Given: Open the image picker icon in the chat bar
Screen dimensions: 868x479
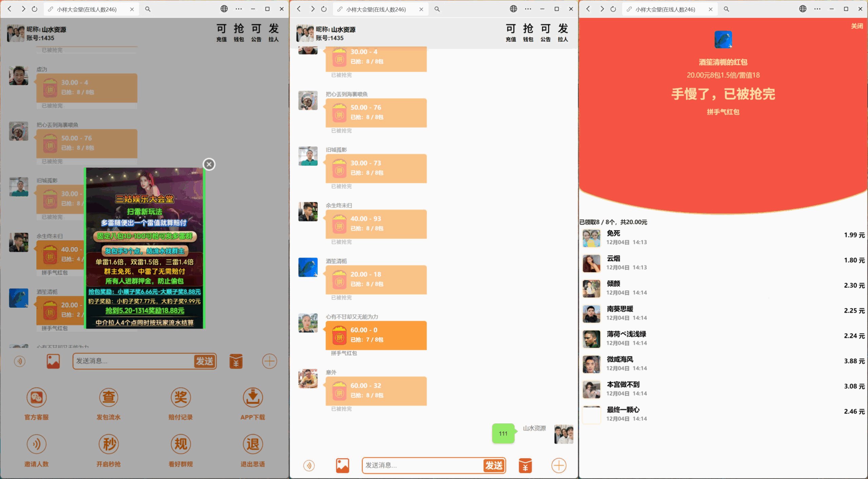Looking at the screenshot, I should [x=53, y=361].
